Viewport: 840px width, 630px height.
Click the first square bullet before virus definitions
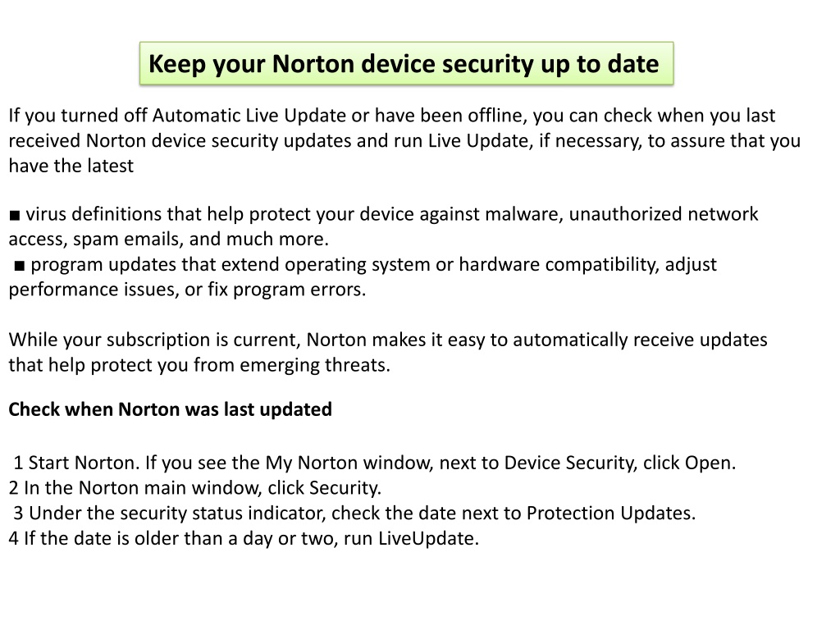(15, 216)
